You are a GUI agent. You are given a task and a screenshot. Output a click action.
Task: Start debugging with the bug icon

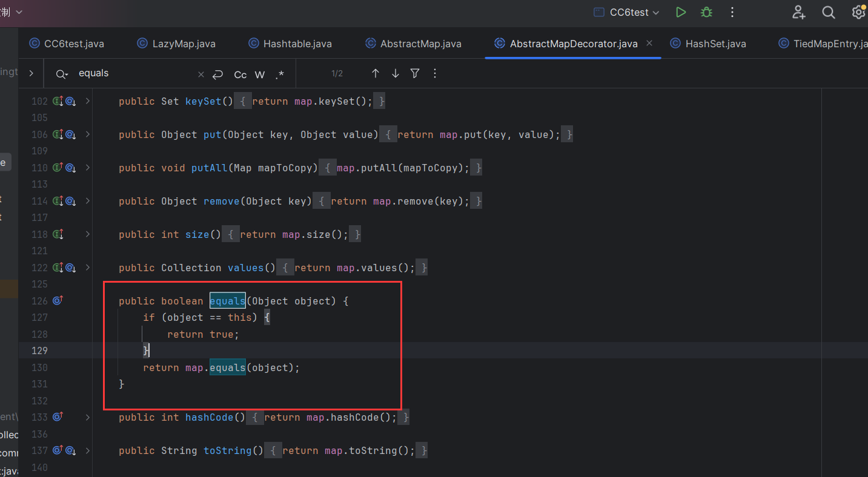(x=706, y=12)
